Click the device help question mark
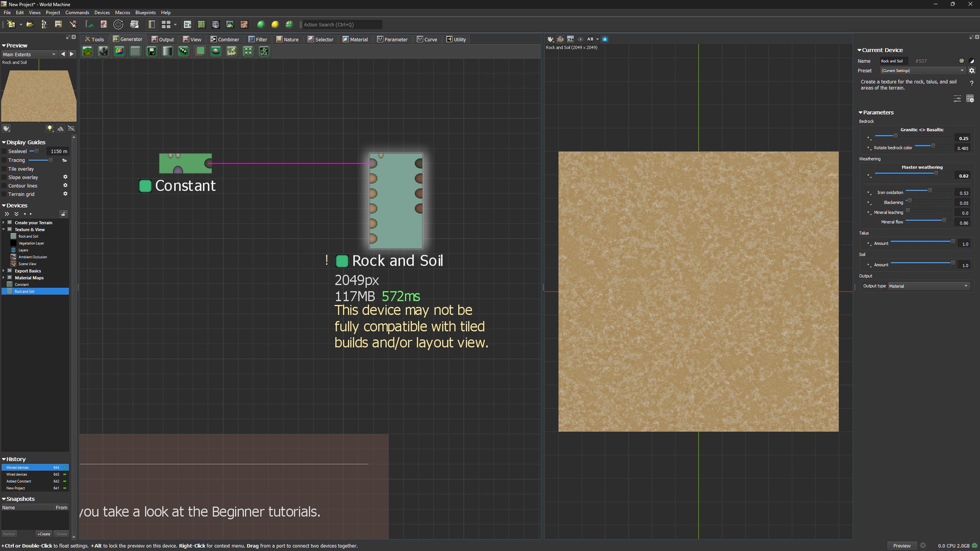Screen dimensions: 980x551 971,83
